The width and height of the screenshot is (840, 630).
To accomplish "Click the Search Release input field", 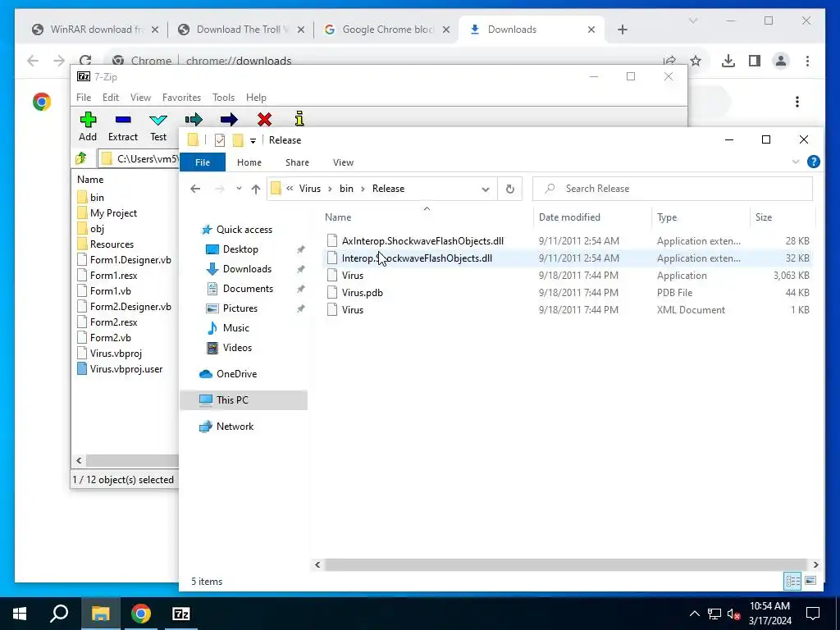I will pos(673,189).
